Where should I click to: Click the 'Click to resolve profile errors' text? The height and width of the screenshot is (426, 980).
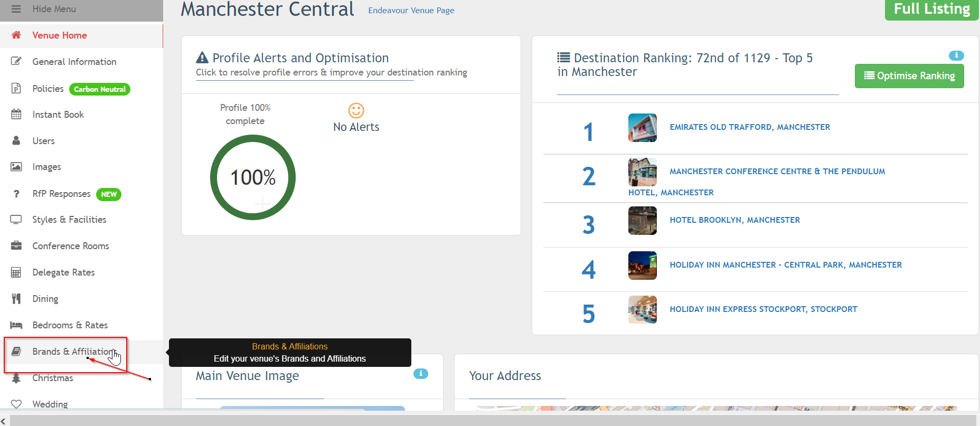pos(332,72)
